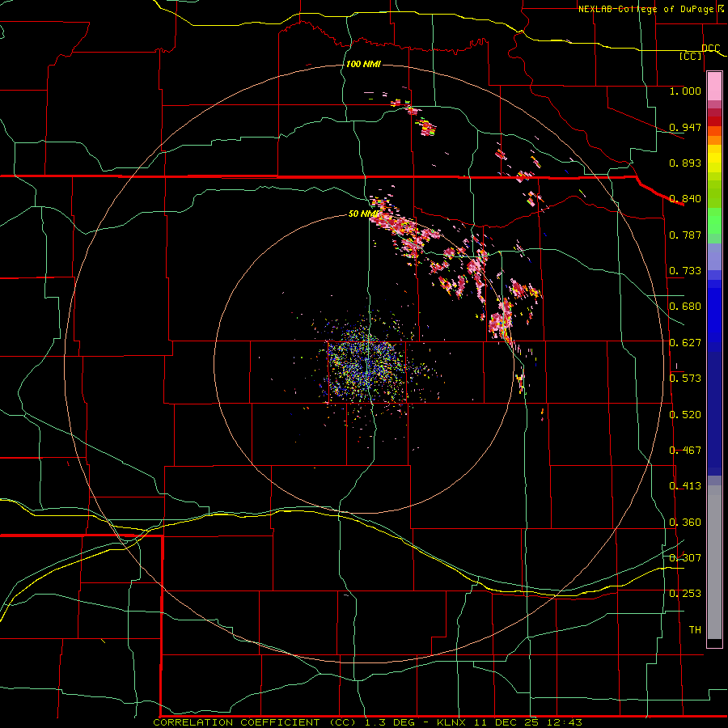Click the Correlation Coefficient caption at bottom

tap(367, 722)
